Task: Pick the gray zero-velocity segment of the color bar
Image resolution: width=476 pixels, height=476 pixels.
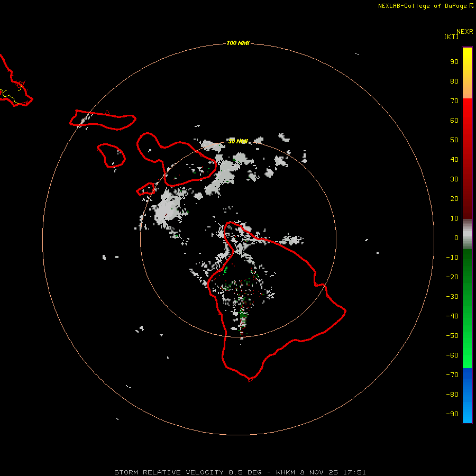Action: point(467,234)
